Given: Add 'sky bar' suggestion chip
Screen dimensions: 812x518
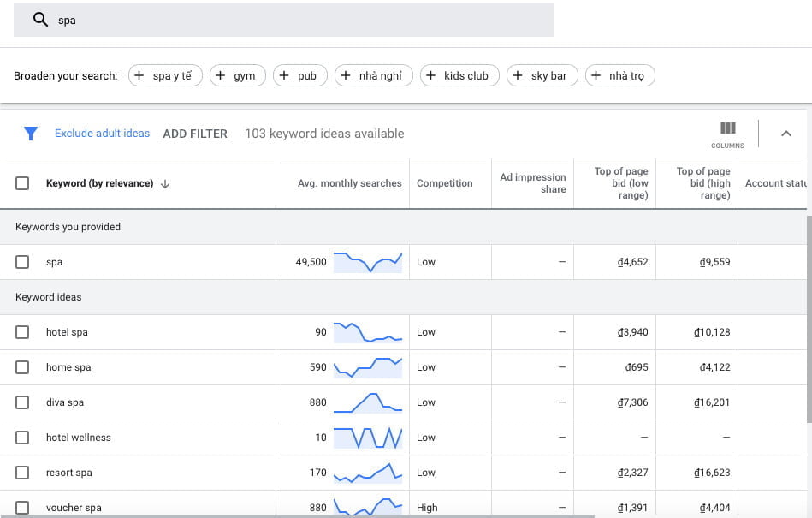Looking at the screenshot, I should [542, 76].
